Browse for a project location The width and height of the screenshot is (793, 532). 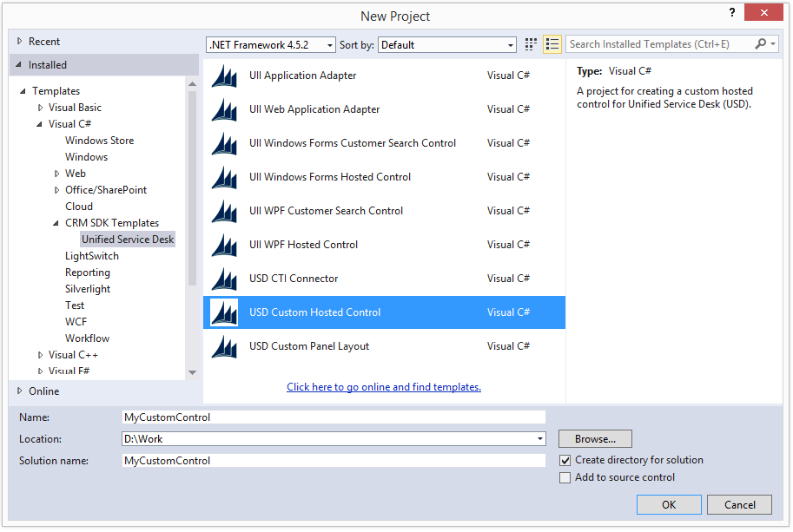point(594,438)
